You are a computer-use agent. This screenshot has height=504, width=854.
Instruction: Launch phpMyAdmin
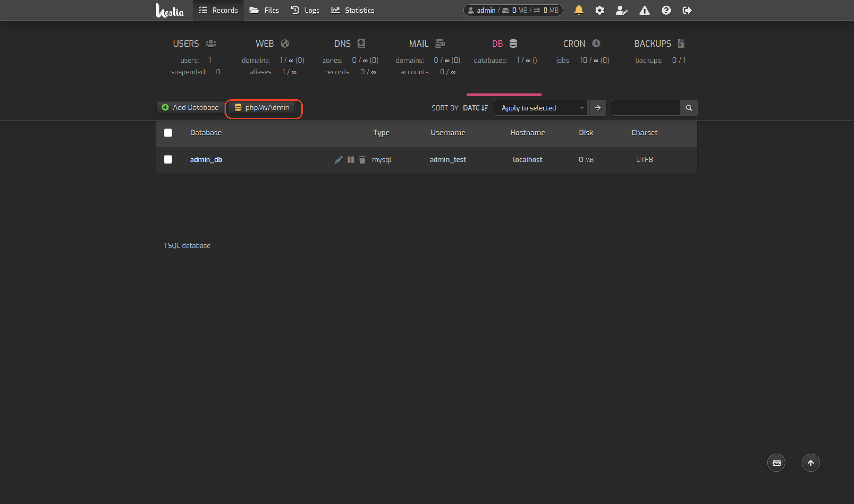click(262, 108)
